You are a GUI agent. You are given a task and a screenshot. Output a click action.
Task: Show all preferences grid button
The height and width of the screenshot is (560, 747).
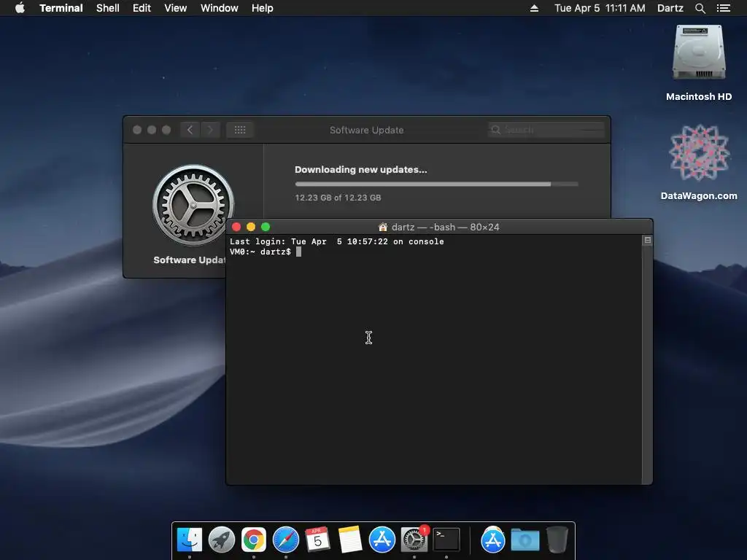(239, 130)
